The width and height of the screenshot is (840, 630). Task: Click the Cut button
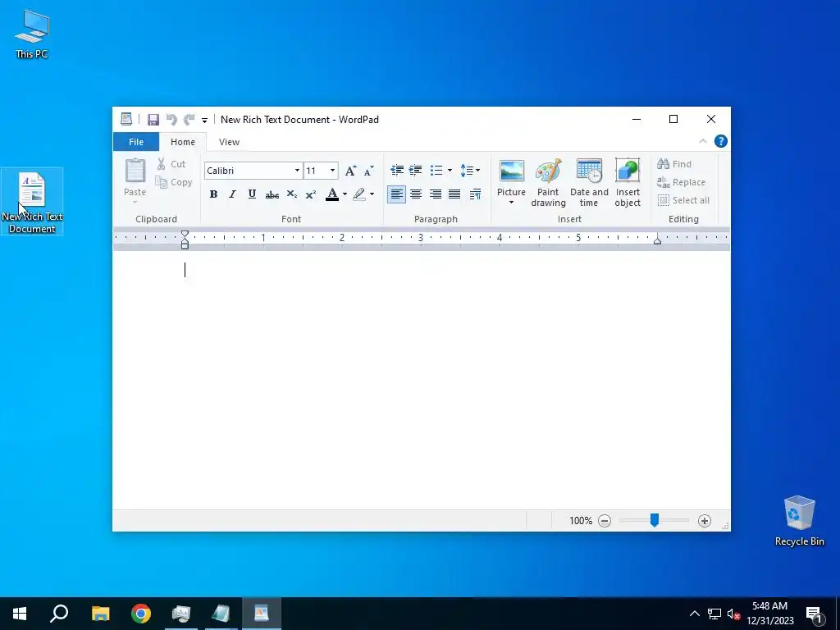pyautogui.click(x=171, y=164)
